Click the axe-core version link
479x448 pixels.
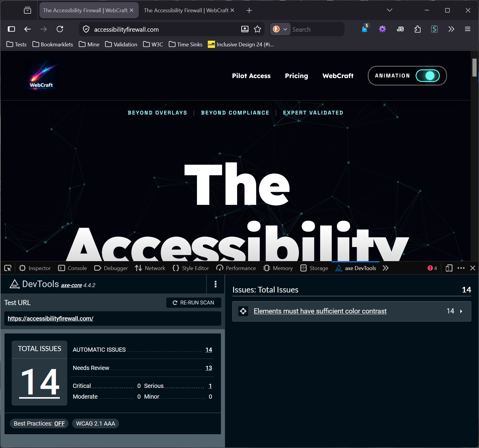point(71,285)
